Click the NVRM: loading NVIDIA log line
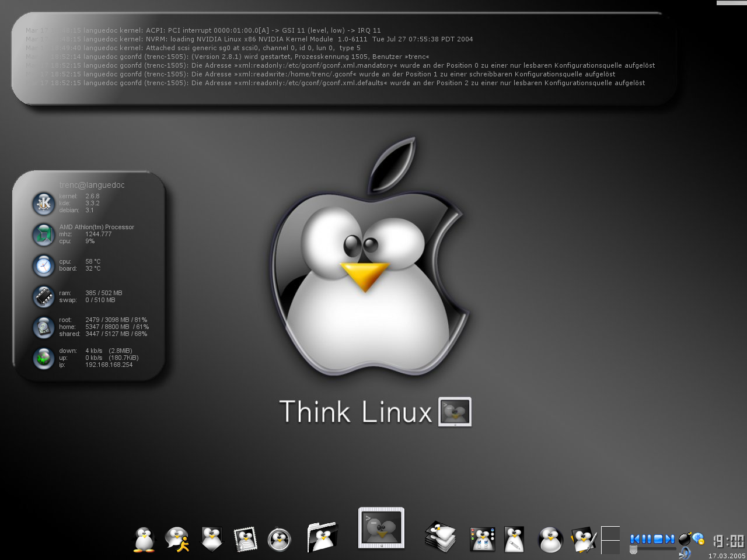The height and width of the screenshot is (560, 747). click(249, 39)
